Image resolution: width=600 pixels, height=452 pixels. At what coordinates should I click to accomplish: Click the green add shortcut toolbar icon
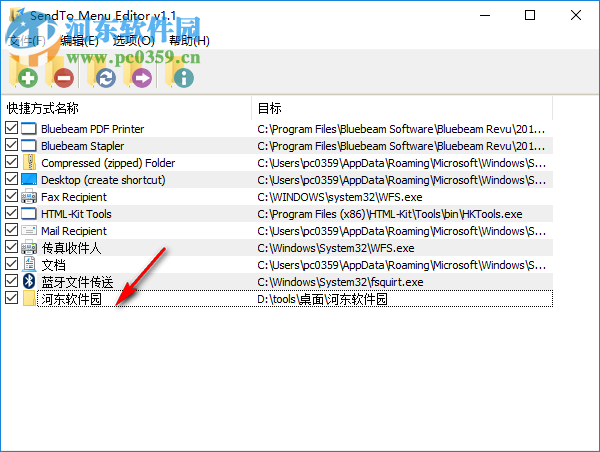[x=24, y=73]
